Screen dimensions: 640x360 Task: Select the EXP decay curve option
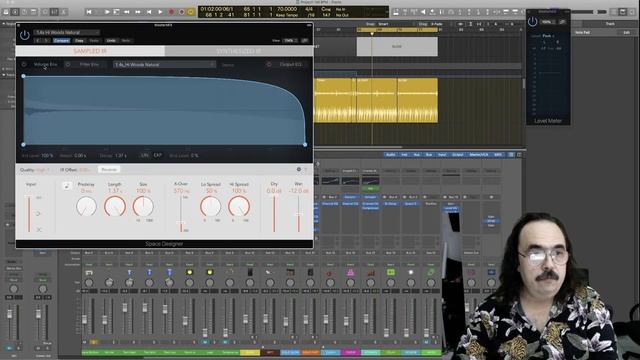pos(158,156)
